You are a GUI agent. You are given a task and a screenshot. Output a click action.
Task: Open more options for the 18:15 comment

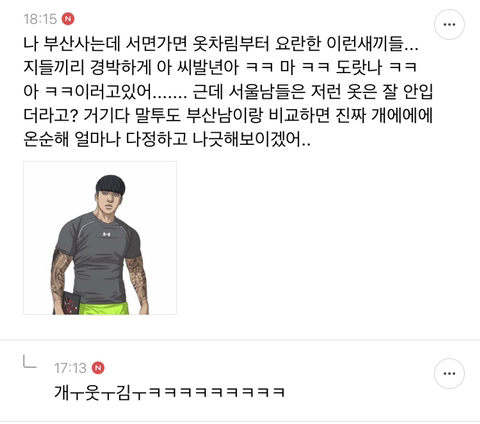pos(449,24)
